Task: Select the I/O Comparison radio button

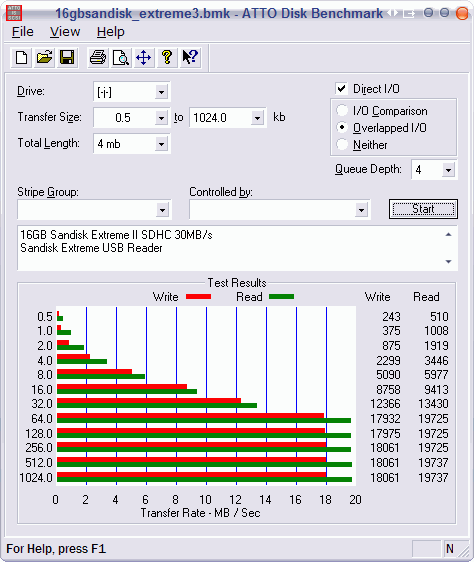Action: pos(342,110)
